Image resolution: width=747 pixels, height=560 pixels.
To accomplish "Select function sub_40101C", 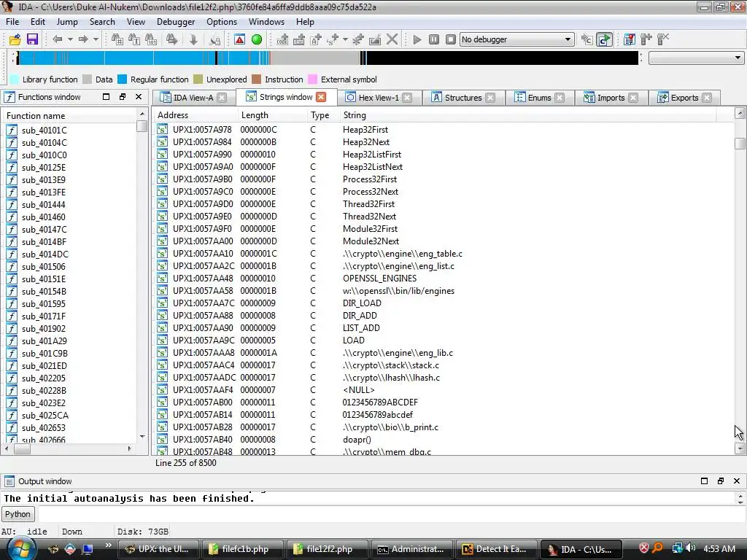I will tap(44, 130).
